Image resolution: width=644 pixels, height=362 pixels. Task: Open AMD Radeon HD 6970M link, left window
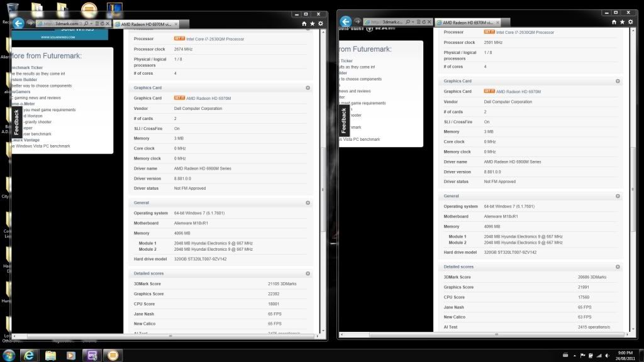point(209,99)
